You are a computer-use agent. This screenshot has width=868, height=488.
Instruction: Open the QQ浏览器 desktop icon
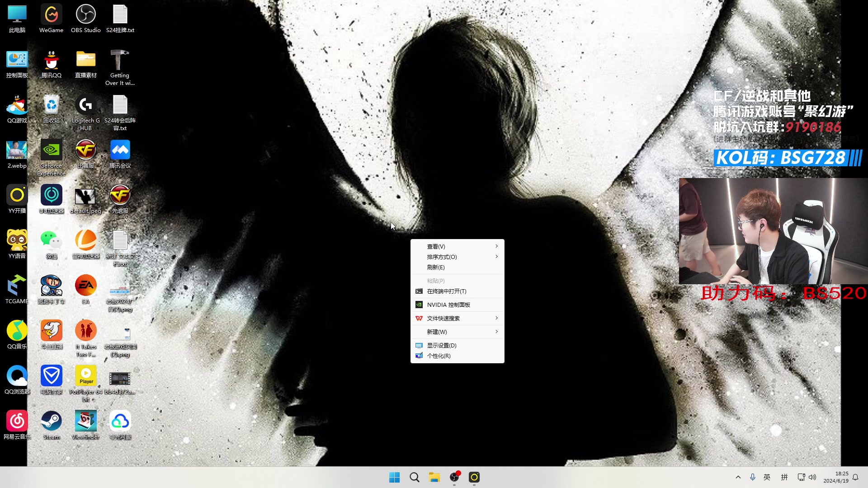pyautogui.click(x=17, y=380)
